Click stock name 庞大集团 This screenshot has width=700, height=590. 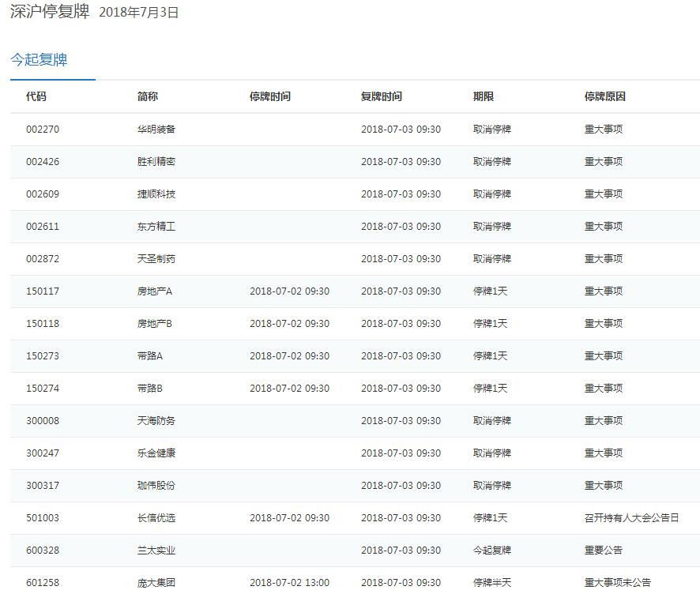(x=156, y=583)
